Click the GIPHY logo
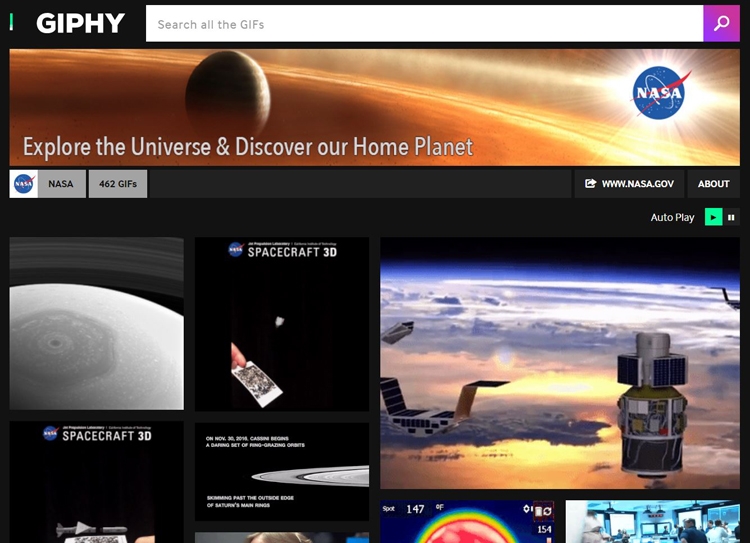Screen dimensions: 750x543 click(80, 24)
